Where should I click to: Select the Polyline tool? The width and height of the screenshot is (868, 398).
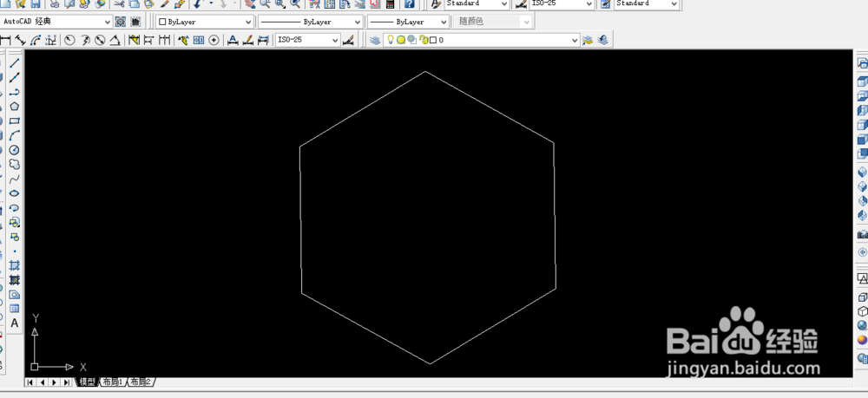[x=15, y=92]
